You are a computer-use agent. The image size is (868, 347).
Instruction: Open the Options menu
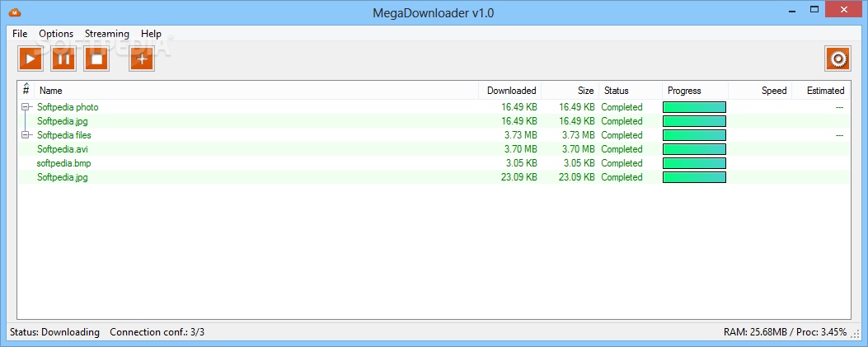56,34
